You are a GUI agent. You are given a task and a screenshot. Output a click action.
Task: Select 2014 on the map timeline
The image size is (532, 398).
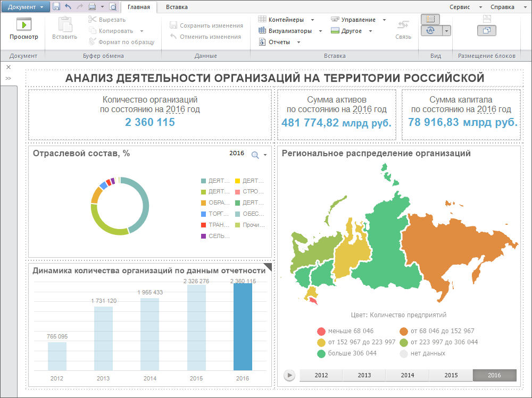pyautogui.click(x=407, y=375)
